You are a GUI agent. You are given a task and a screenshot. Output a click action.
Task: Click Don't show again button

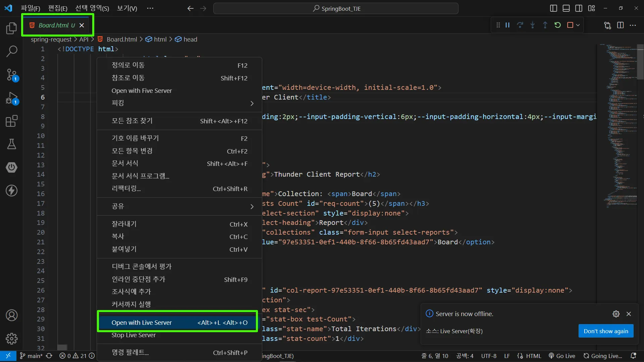[606, 331]
